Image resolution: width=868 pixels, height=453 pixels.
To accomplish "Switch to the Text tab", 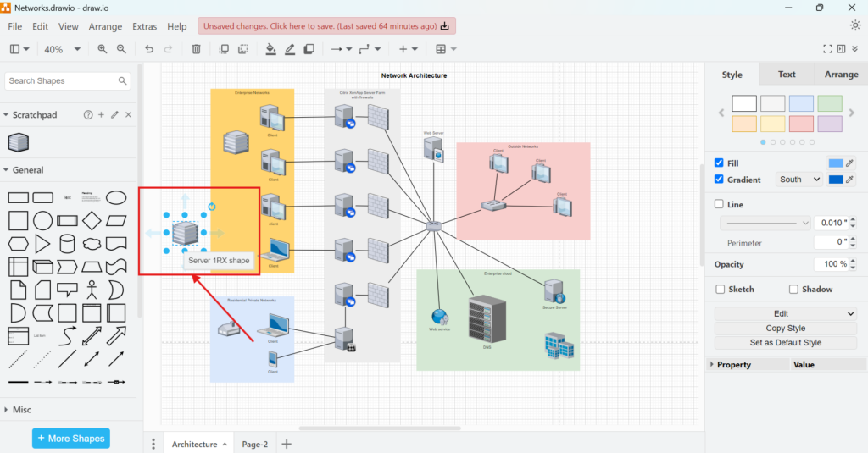I will click(x=787, y=75).
